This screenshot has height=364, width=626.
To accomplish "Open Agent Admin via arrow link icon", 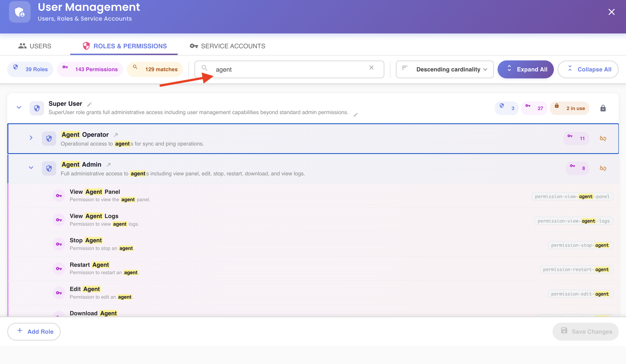I will pyautogui.click(x=109, y=165).
